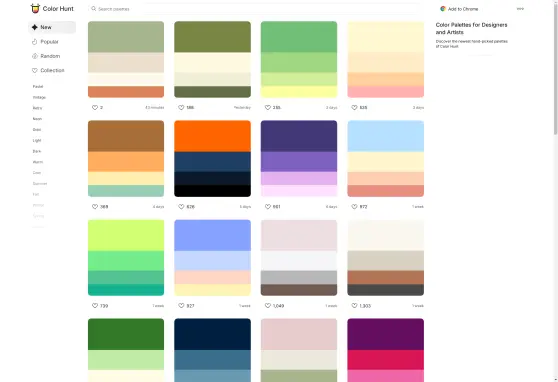Filter by the Vintage tag

[39, 97]
